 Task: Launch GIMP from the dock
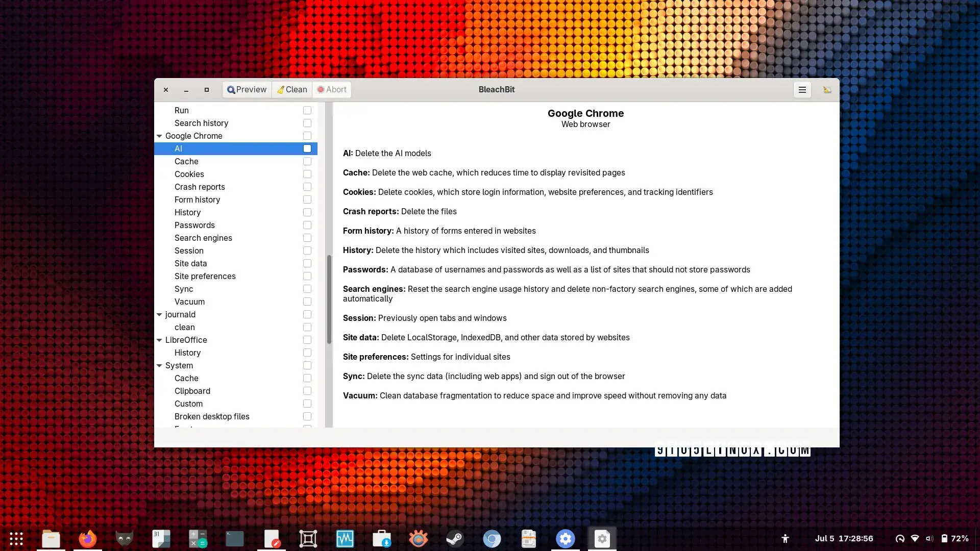pyautogui.click(x=125, y=539)
